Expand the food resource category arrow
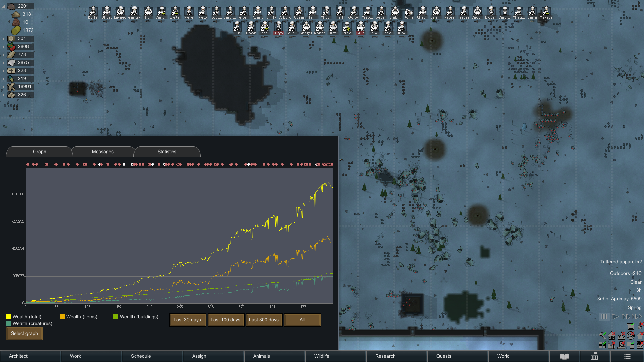 4,47
